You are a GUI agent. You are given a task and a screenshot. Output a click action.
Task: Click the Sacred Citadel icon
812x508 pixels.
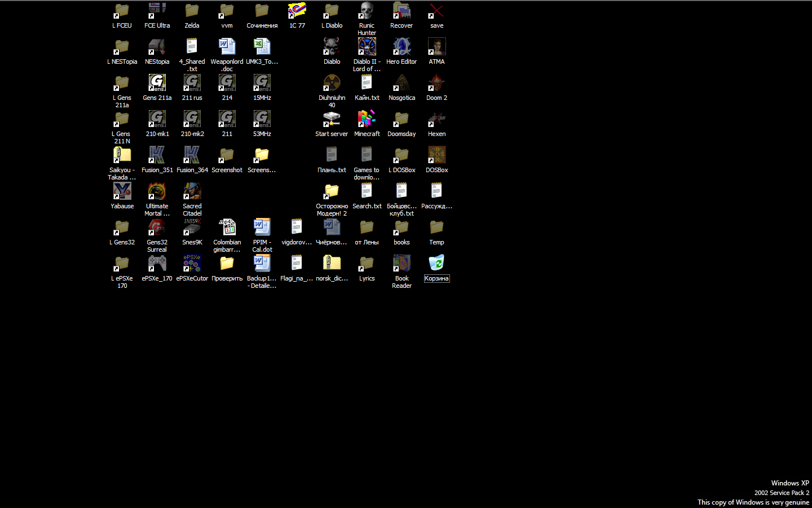point(192,192)
